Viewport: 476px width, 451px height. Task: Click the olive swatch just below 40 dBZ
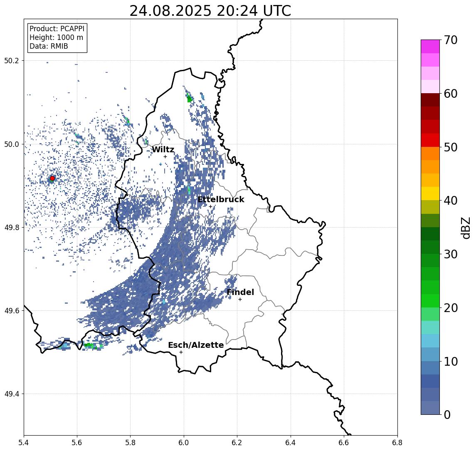point(430,207)
